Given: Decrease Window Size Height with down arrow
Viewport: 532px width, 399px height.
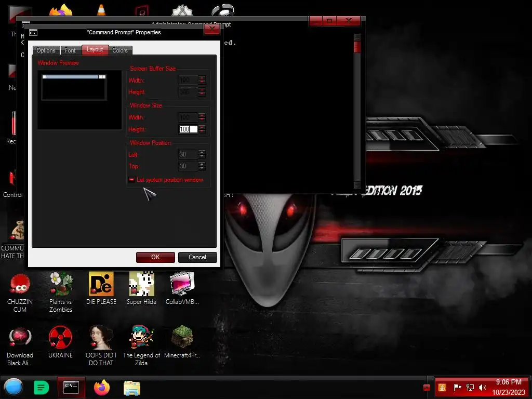Looking at the screenshot, I should point(202,131).
